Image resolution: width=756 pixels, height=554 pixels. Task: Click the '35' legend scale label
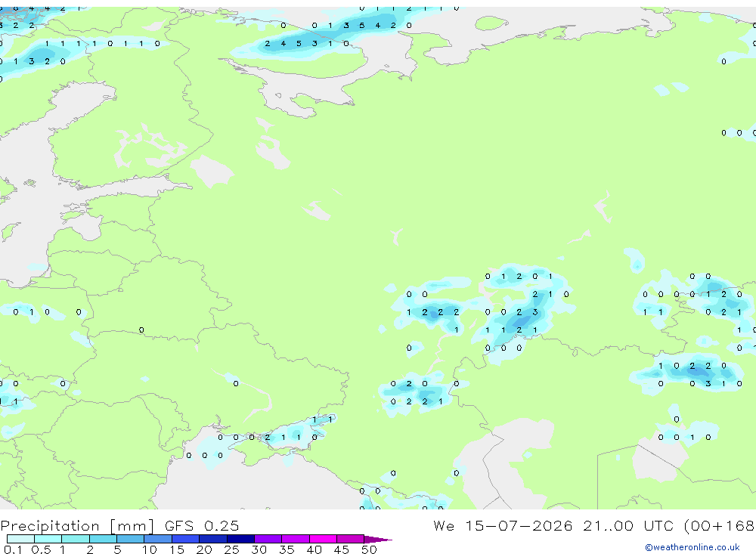287,549
